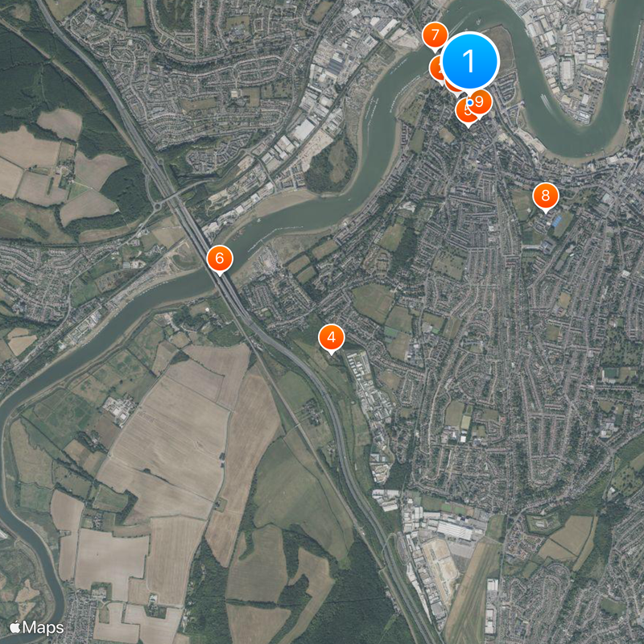
Task: Select the orange pin numbered 5
Action: pos(467,111)
